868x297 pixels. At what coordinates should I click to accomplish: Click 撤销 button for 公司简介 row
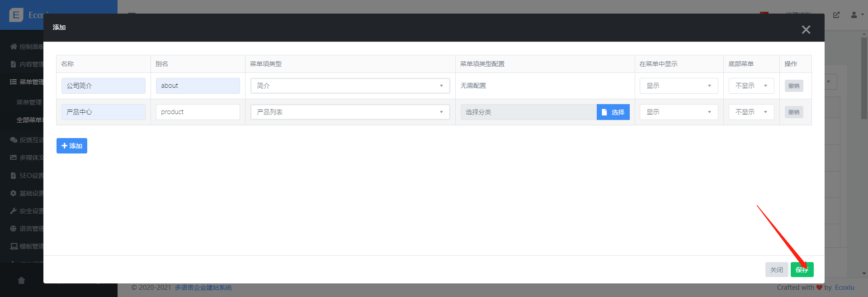pyautogui.click(x=793, y=86)
